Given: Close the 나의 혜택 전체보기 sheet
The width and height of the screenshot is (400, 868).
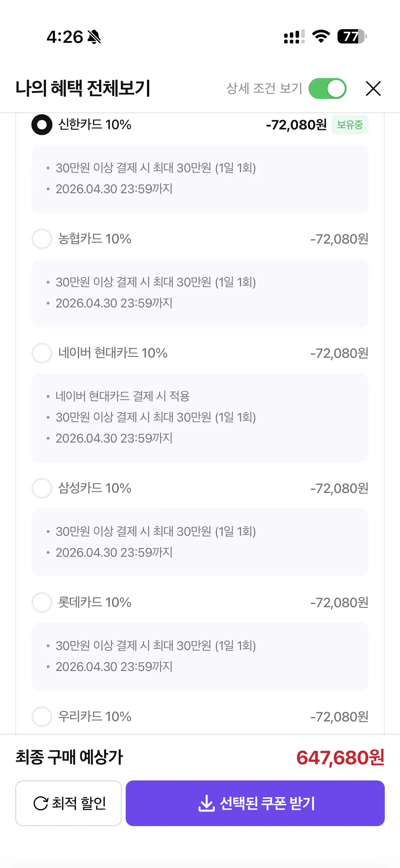Looking at the screenshot, I should coord(373,89).
